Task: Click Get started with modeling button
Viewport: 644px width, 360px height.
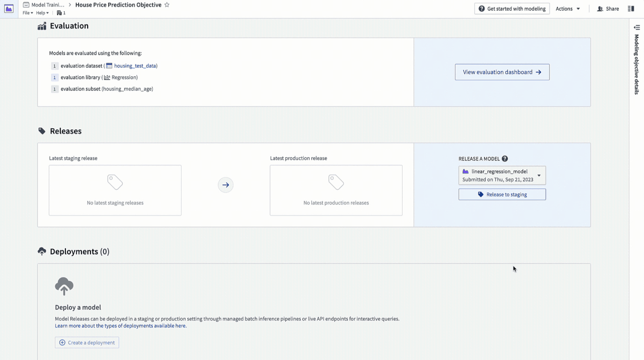Action: pos(512,9)
